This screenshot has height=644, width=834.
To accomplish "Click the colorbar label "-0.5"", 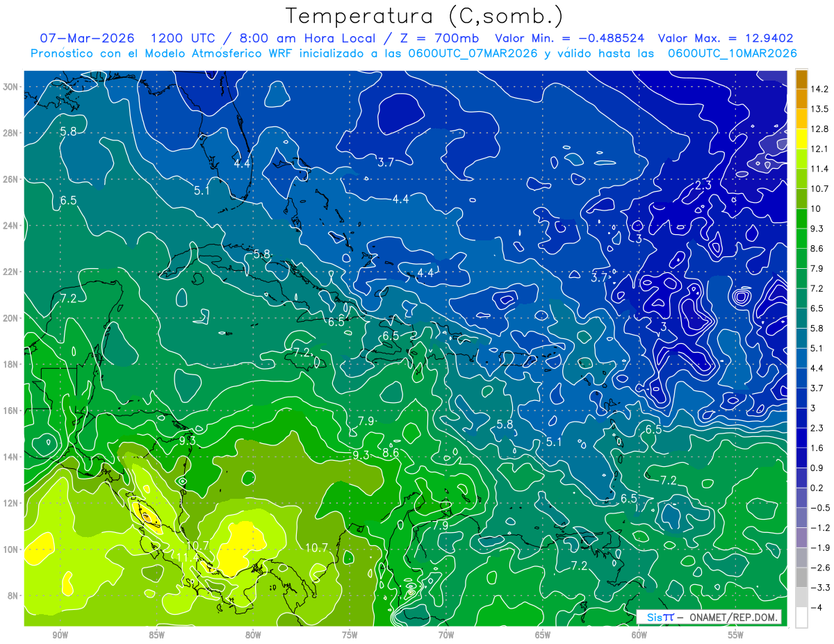I will (x=820, y=508).
